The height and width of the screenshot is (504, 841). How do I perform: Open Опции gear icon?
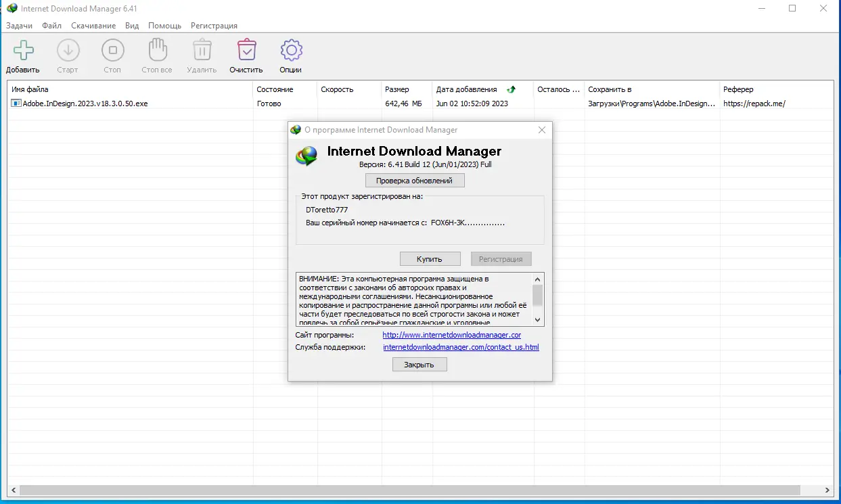[x=291, y=50]
